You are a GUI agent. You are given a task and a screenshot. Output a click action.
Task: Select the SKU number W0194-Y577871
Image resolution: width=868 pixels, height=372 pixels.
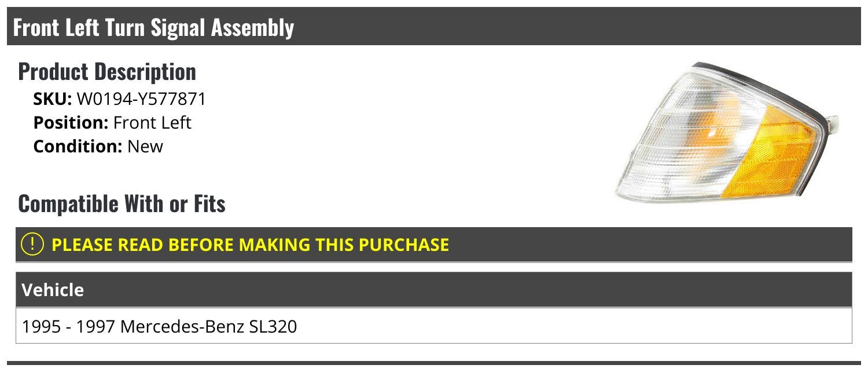(141, 99)
